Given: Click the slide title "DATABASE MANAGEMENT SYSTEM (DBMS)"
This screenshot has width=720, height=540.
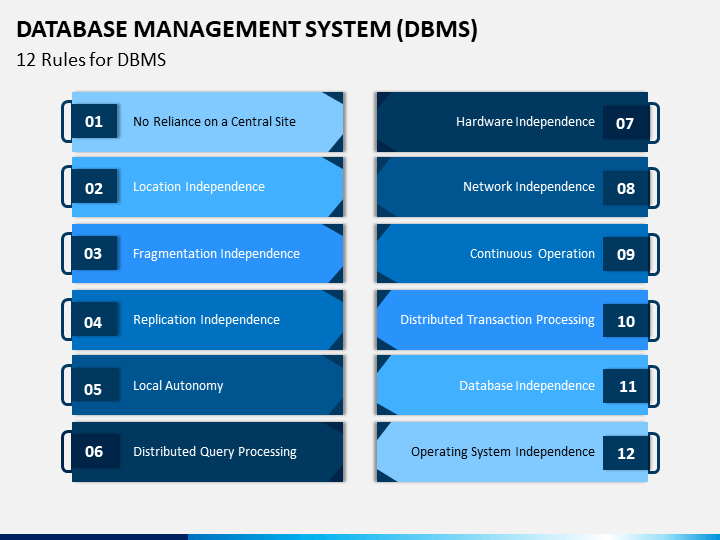Looking at the screenshot, I should pyautogui.click(x=247, y=30).
